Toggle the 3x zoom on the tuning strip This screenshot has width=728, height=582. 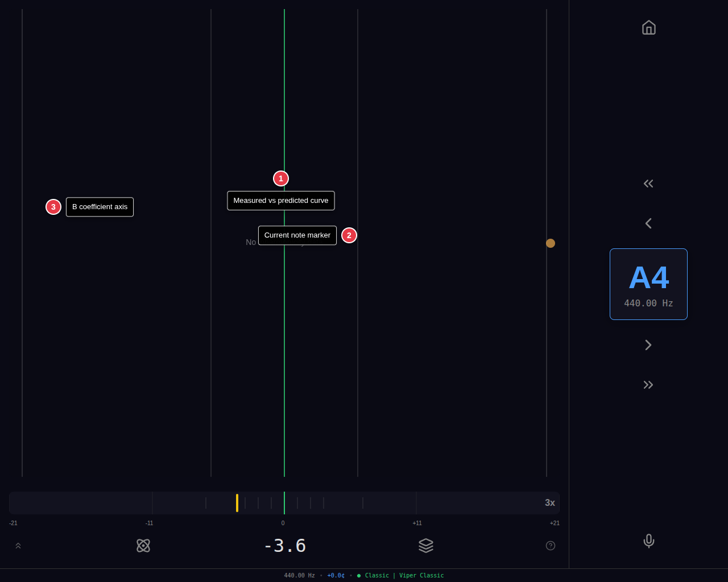pyautogui.click(x=549, y=502)
